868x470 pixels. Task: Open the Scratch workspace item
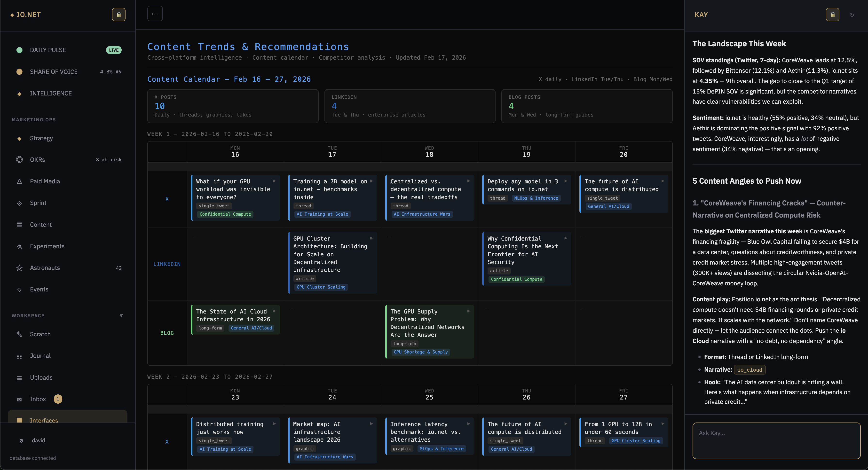tap(40, 334)
